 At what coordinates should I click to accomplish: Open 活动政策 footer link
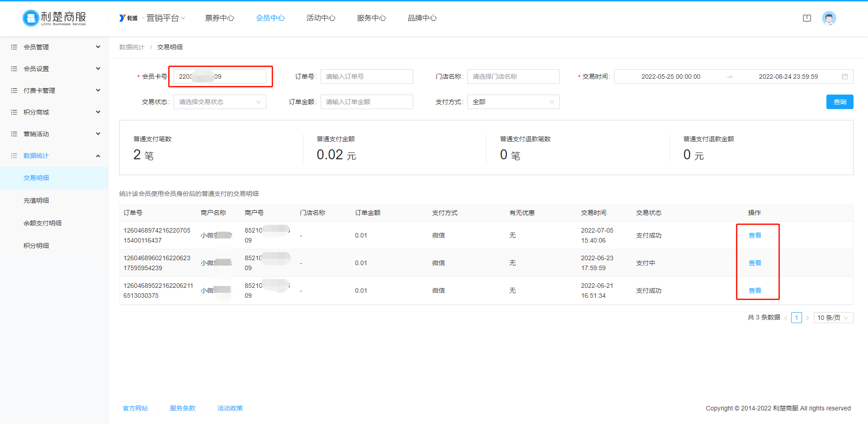pos(230,408)
